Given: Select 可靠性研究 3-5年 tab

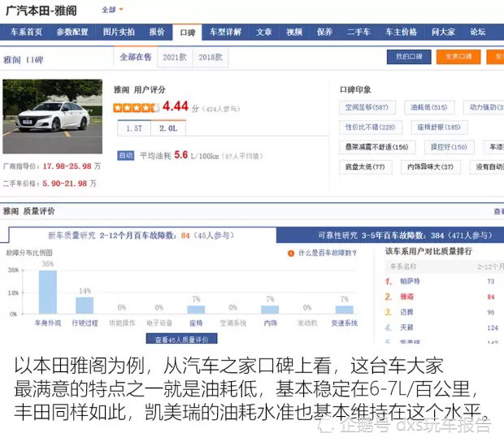Looking at the screenshot, I should click(390, 236).
